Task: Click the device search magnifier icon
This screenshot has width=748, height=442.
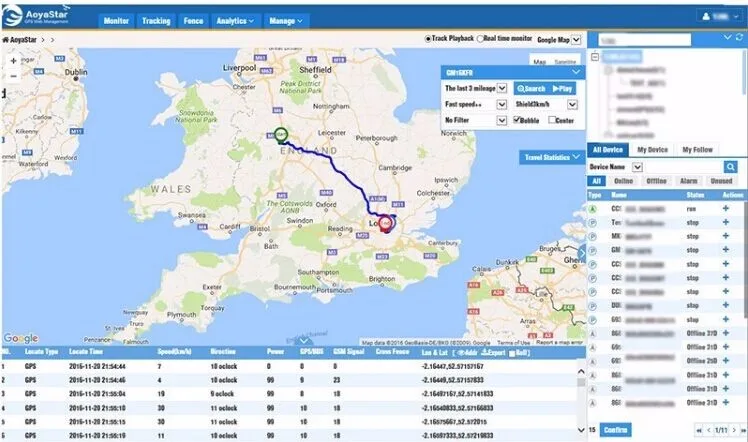Action: (x=731, y=166)
